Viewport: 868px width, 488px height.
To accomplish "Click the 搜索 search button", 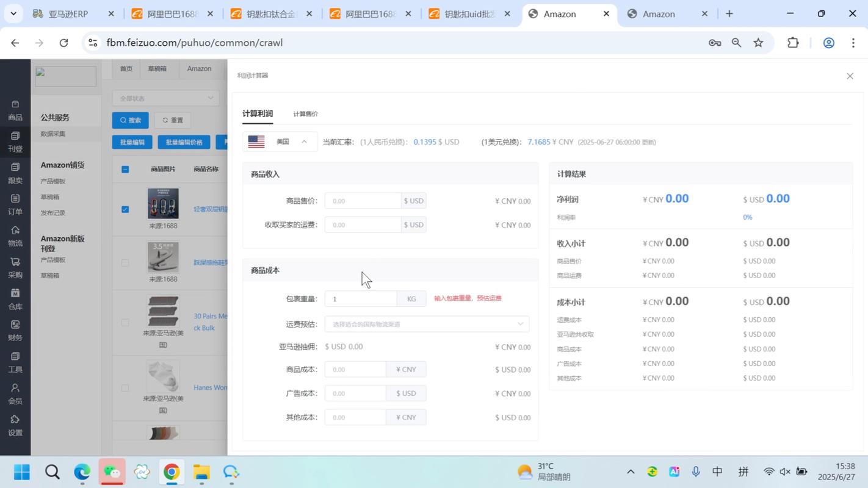I will (130, 120).
